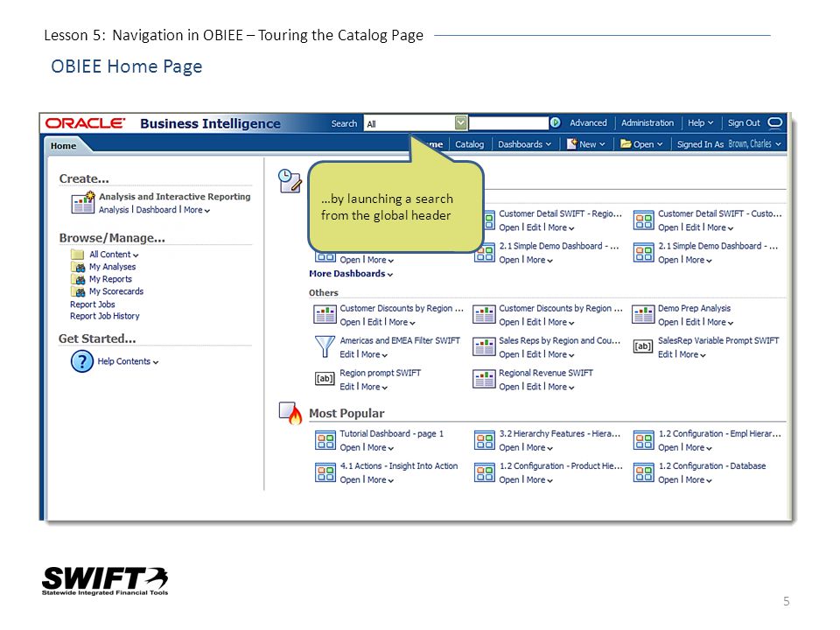840x630 pixels.
Task: Edit Americas and EMEA Filter SWIFT
Action: 346,354
